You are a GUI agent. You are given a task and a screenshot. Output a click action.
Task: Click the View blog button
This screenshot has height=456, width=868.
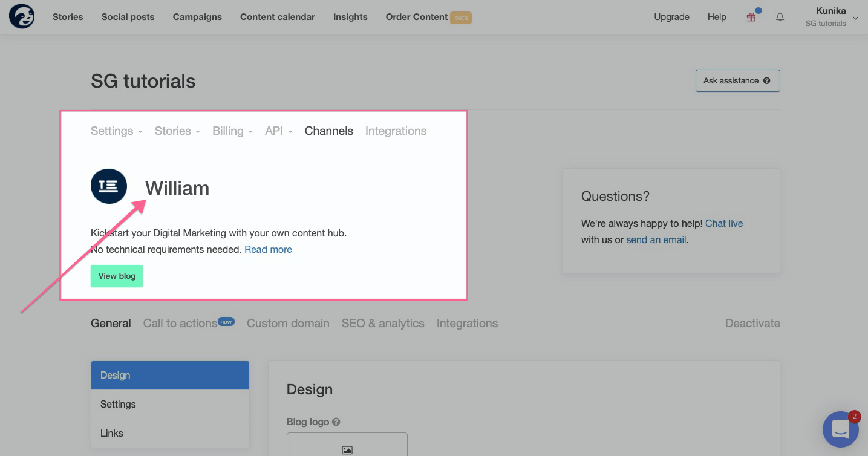(117, 276)
